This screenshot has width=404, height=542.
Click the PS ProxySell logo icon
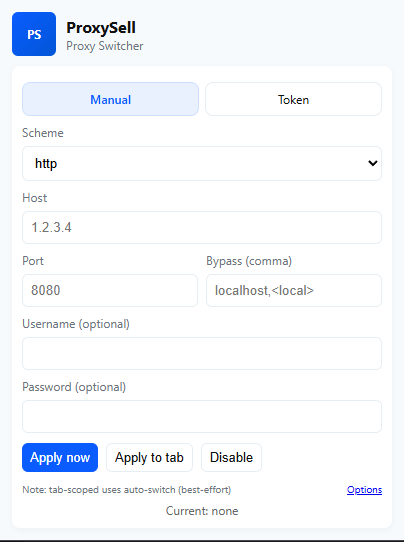click(x=34, y=34)
